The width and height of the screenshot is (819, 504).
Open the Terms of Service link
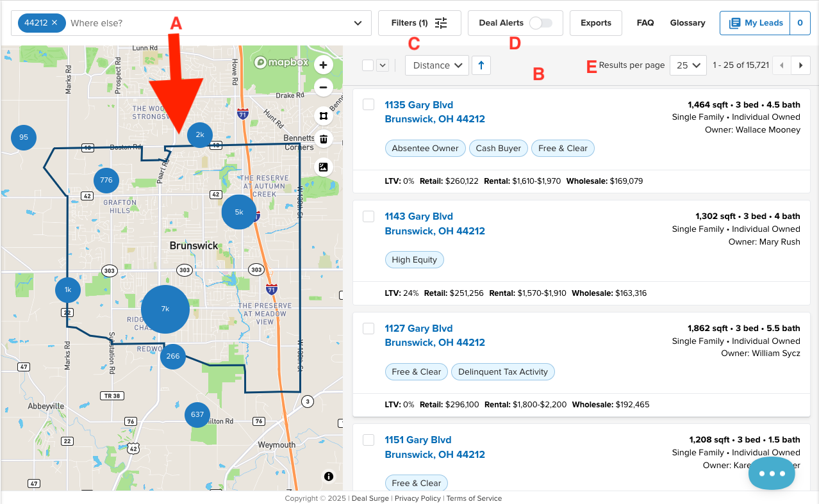point(474,498)
